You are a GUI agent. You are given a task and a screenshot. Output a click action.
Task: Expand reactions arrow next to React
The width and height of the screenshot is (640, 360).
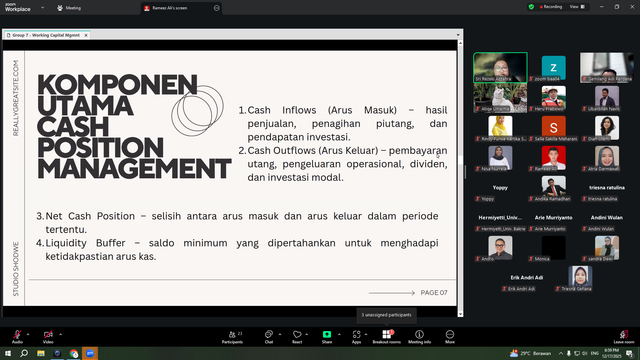click(307, 334)
